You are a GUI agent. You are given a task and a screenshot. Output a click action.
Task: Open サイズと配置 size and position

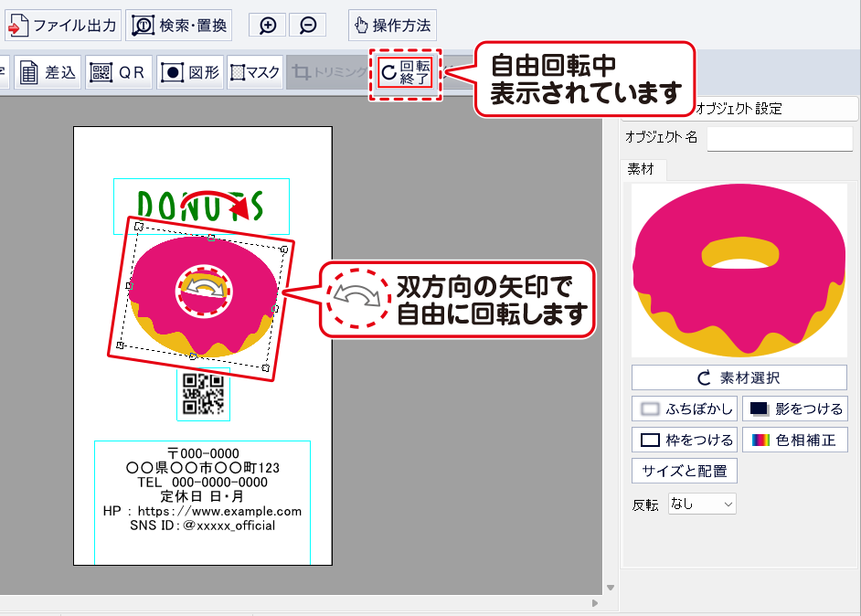(x=685, y=472)
